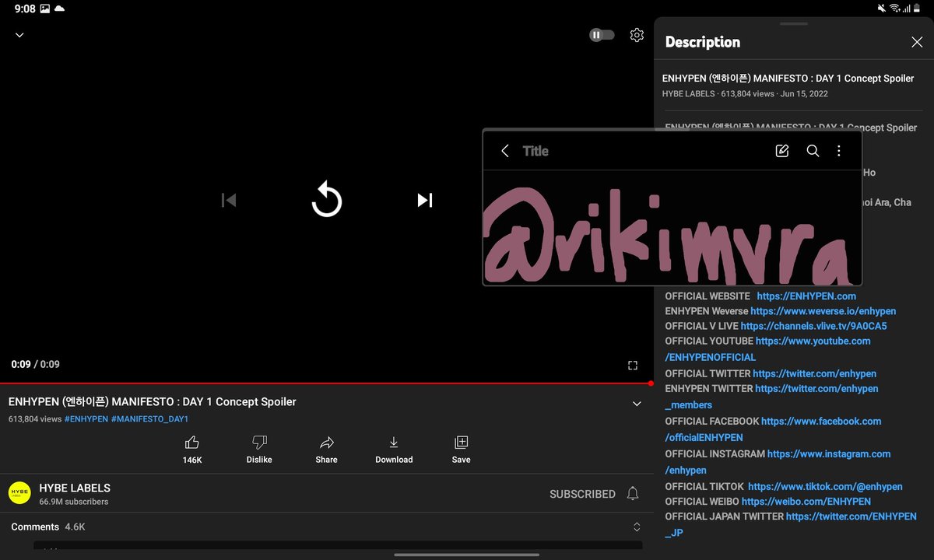Viewport: 934px width, 560px height.
Task: Click the 66.9M subscribers text
Action: [x=74, y=502]
